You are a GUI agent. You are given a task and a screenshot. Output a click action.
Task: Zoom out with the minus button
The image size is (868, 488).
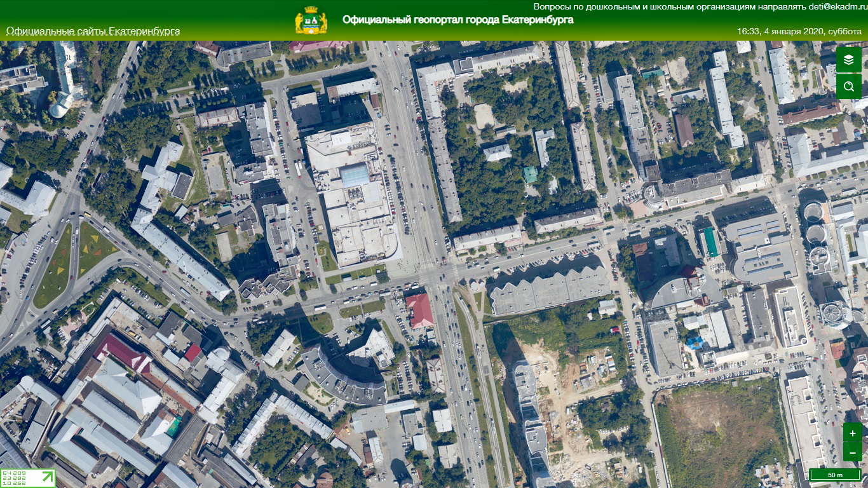pyautogui.click(x=852, y=452)
